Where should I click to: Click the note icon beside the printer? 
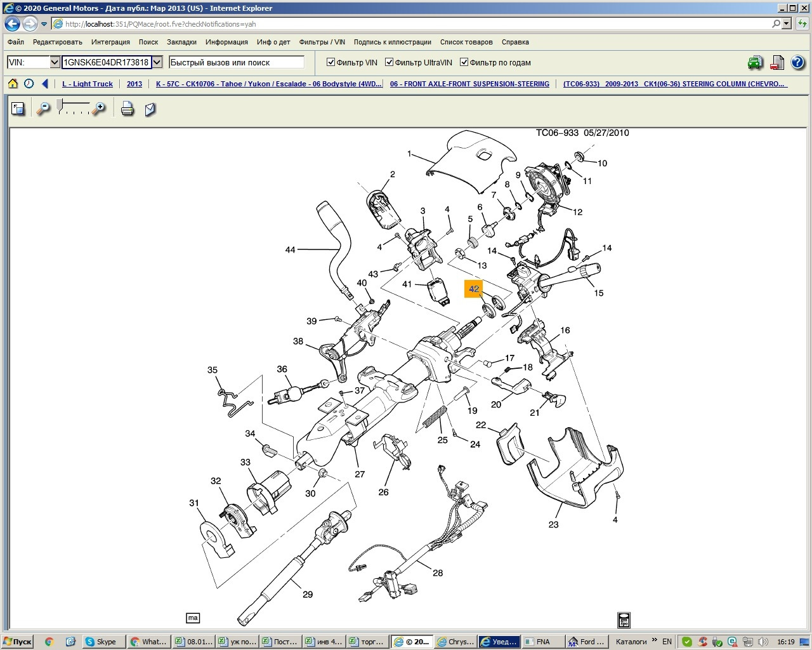pyautogui.click(x=150, y=109)
